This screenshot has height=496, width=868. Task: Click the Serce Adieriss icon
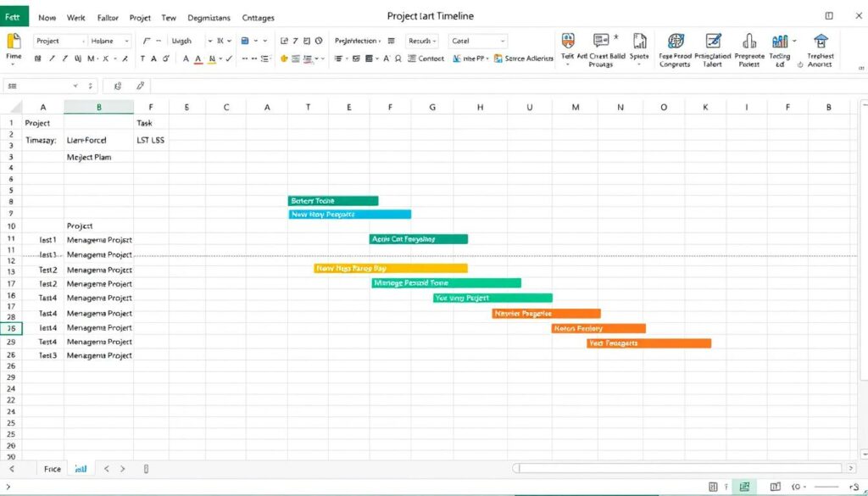498,59
